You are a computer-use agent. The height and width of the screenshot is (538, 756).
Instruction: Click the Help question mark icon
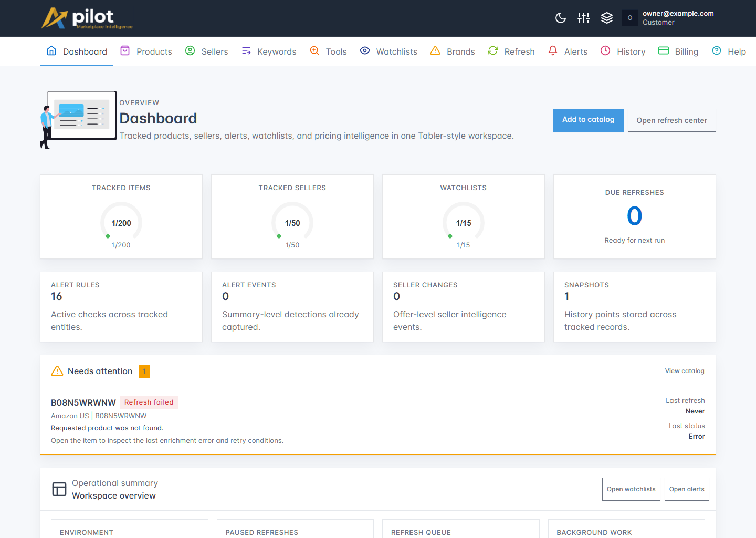(x=717, y=51)
